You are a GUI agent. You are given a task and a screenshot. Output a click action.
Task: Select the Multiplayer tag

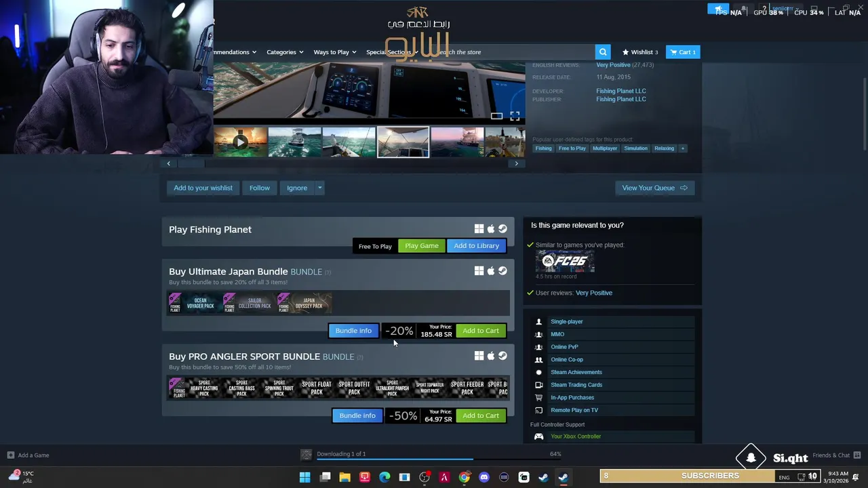coord(605,148)
